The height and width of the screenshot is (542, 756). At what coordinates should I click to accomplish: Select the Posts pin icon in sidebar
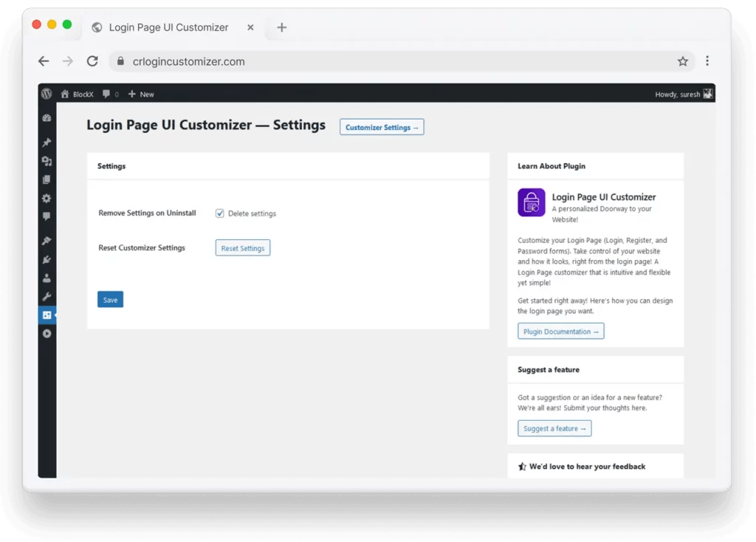click(47, 143)
